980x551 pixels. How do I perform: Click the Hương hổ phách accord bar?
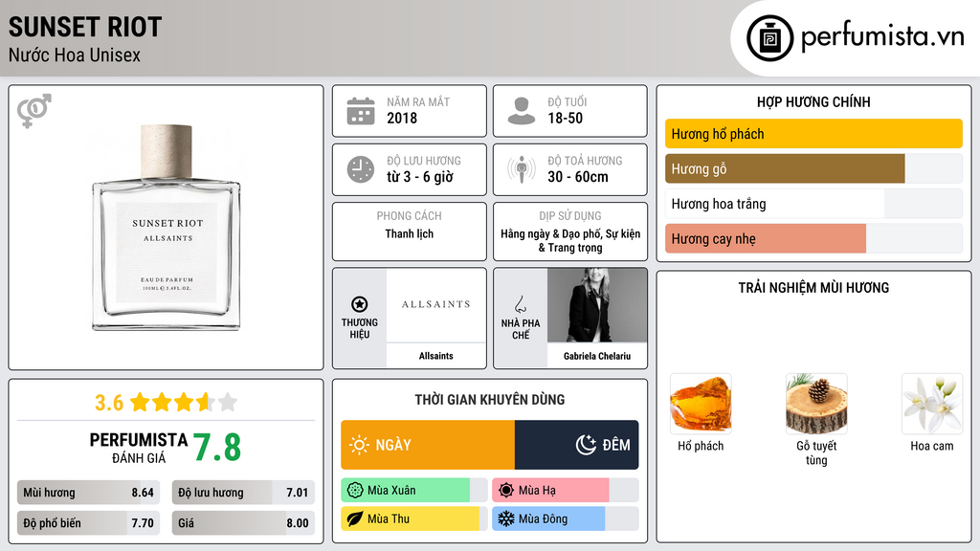coord(813,134)
